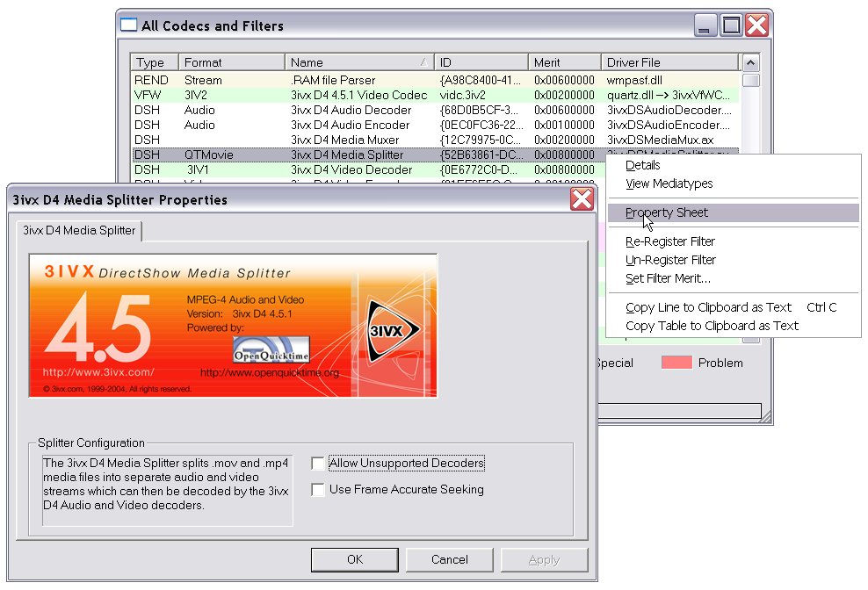The height and width of the screenshot is (590, 868).
Task: Click the OpenQuicktime logo
Action: pos(271,349)
